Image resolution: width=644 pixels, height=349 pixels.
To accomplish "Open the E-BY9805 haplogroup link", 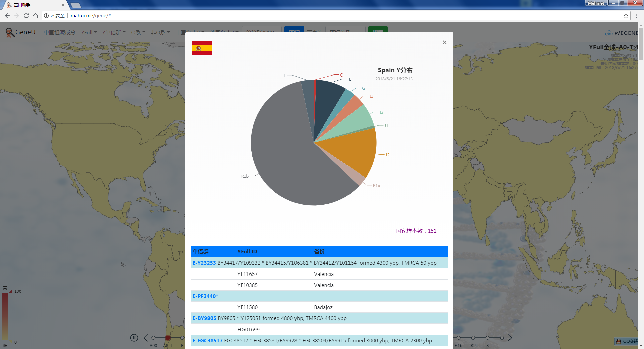I will point(204,318).
